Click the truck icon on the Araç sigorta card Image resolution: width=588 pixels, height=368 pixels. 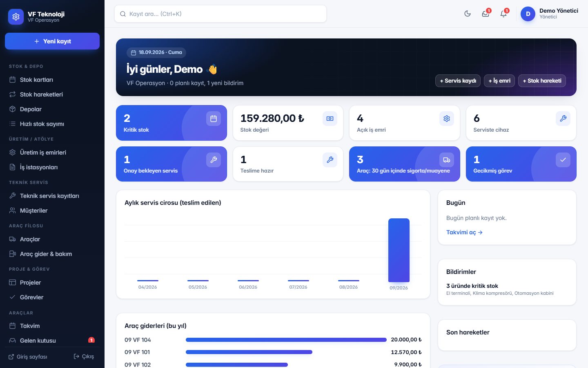(447, 160)
